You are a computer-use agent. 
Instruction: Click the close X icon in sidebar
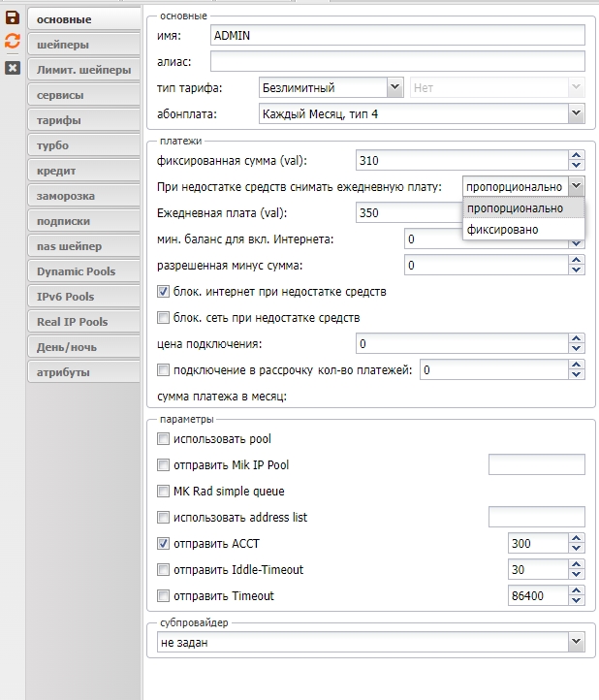[13, 67]
